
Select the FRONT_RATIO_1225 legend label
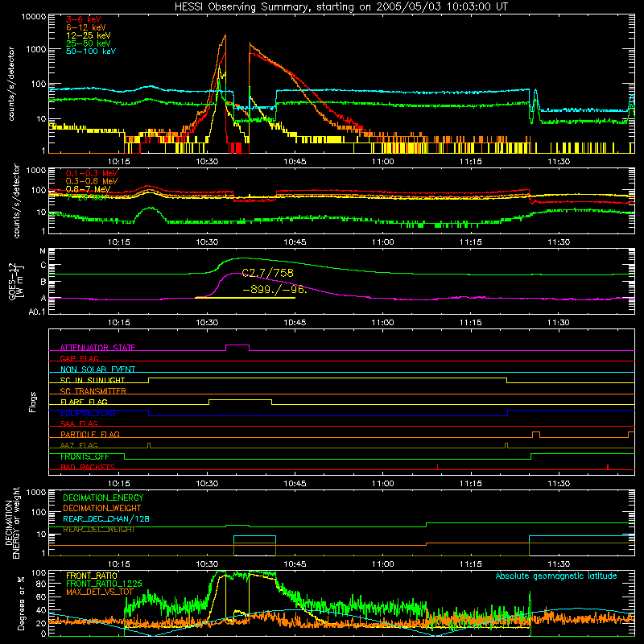[x=105, y=584]
